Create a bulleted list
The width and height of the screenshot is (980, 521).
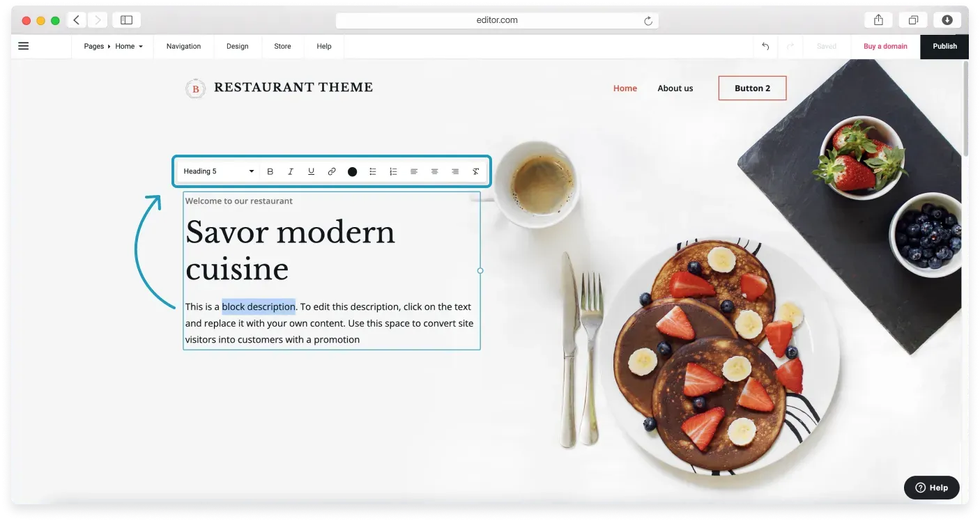(x=373, y=171)
